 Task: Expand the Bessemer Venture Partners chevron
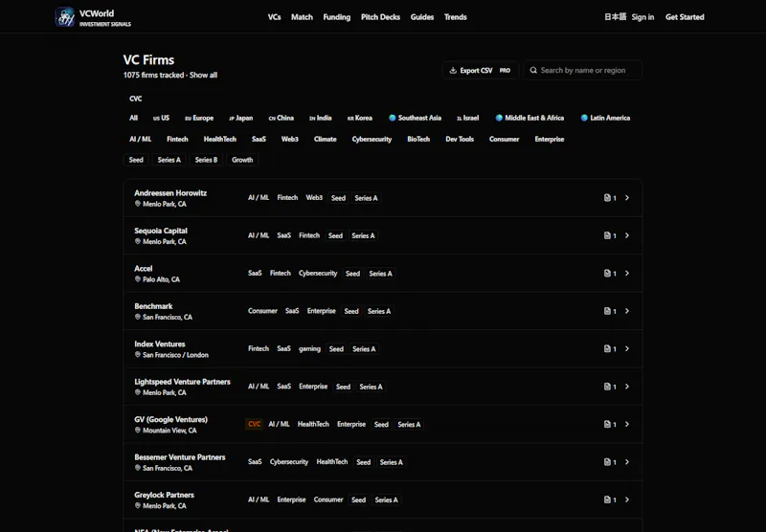click(x=627, y=462)
